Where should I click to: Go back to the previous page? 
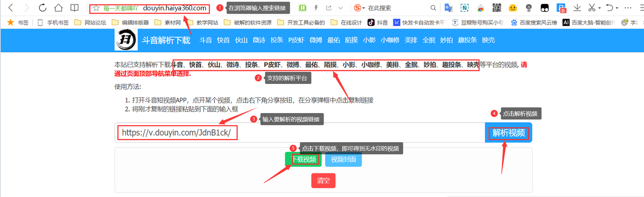pyautogui.click(x=11, y=8)
